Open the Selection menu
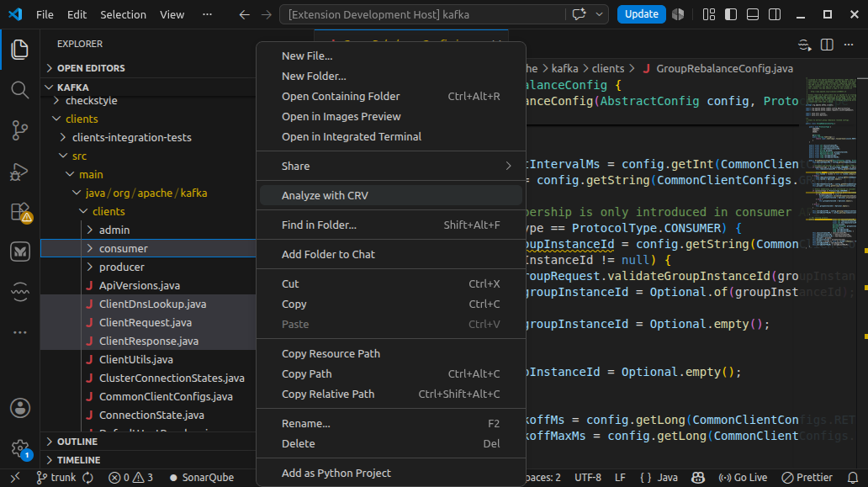 (123, 14)
